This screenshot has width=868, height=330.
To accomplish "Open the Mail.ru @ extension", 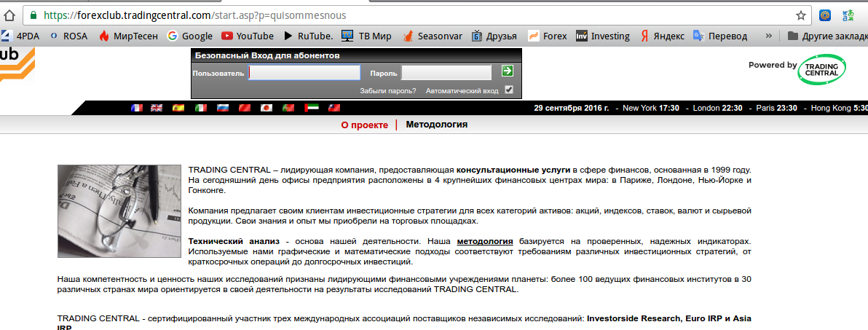I will click(x=825, y=15).
